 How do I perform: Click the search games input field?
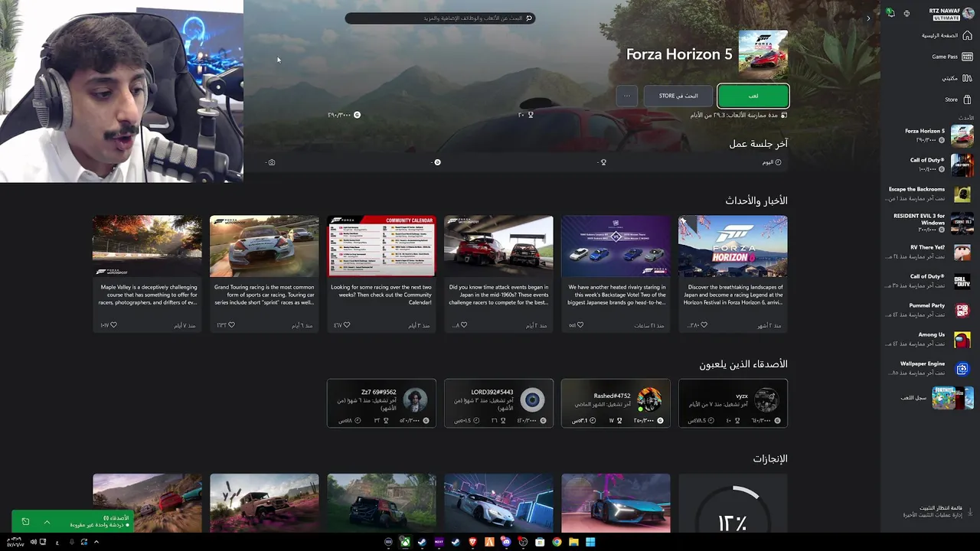pos(440,18)
